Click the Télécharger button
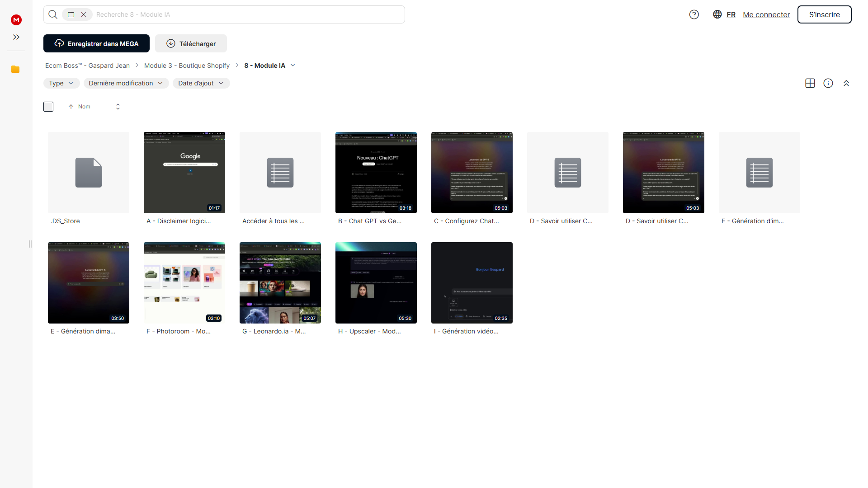This screenshot has width=868, height=488. [191, 43]
